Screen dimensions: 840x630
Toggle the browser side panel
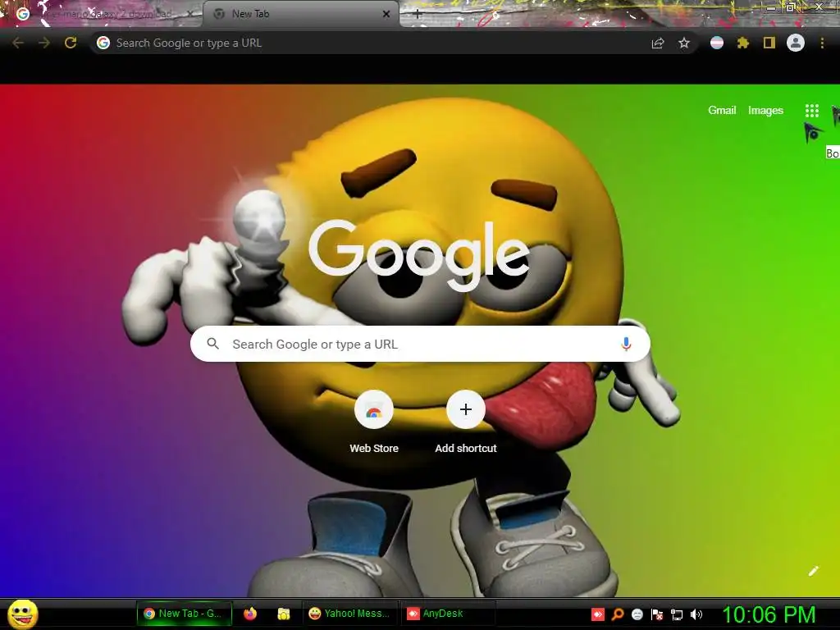tap(769, 43)
